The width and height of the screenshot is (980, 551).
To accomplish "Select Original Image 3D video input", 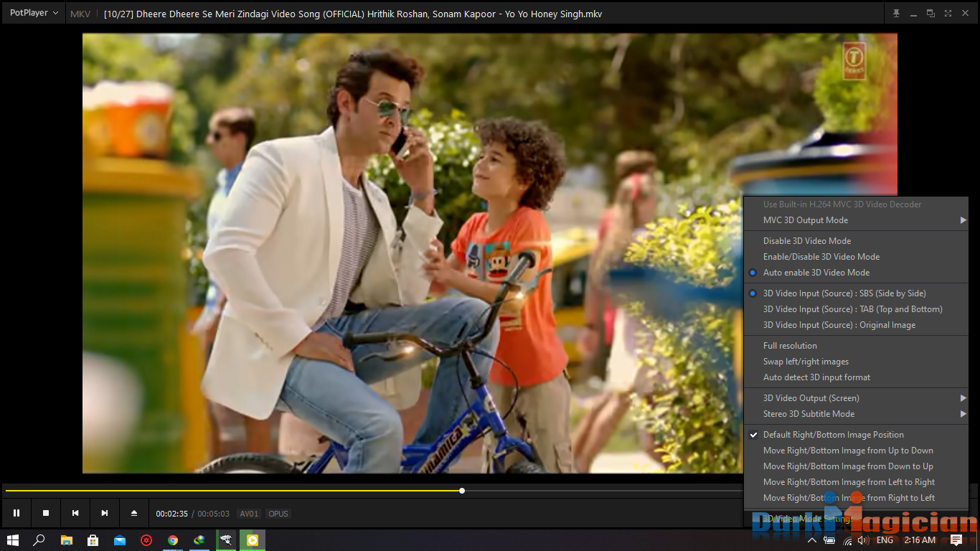I will pyautogui.click(x=856, y=325).
